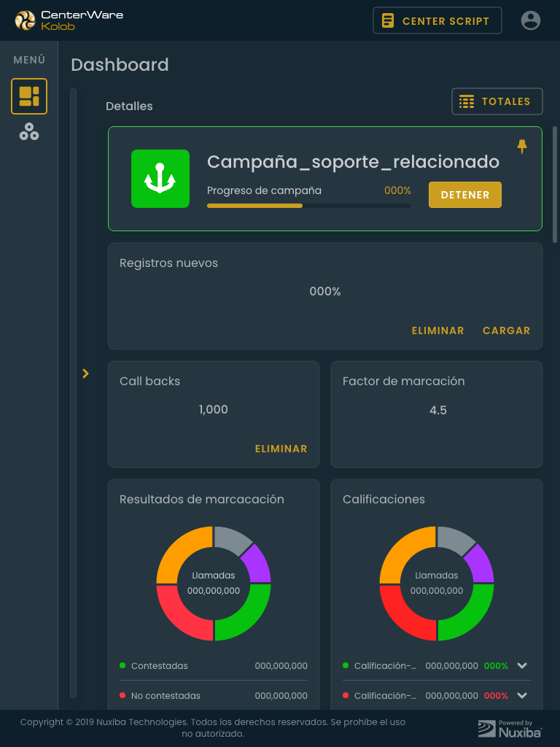Image resolution: width=560 pixels, height=747 pixels.
Task: Click the green anchor campaign icon
Action: tap(160, 179)
